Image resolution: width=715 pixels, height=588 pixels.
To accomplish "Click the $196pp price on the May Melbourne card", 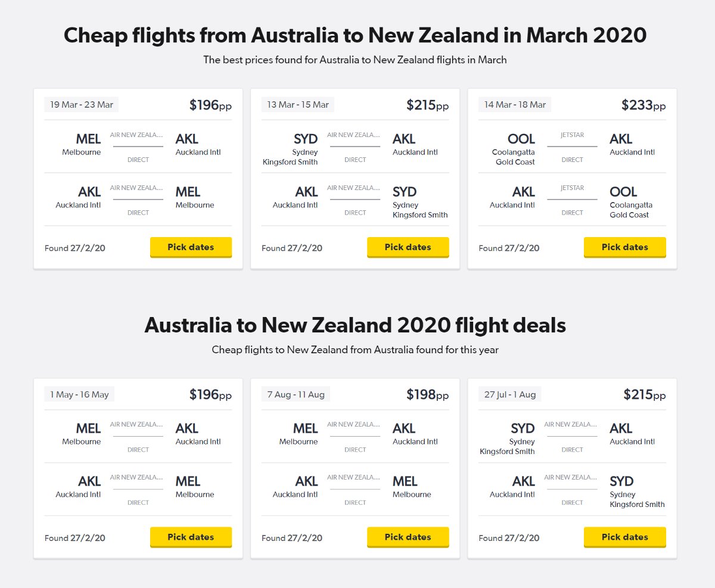I will 210,395.
